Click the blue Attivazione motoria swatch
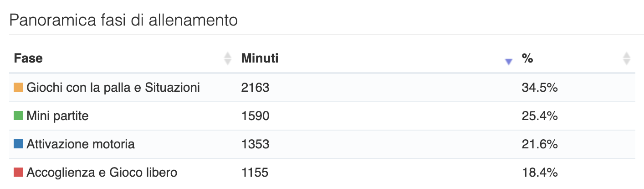 [x=18, y=144]
